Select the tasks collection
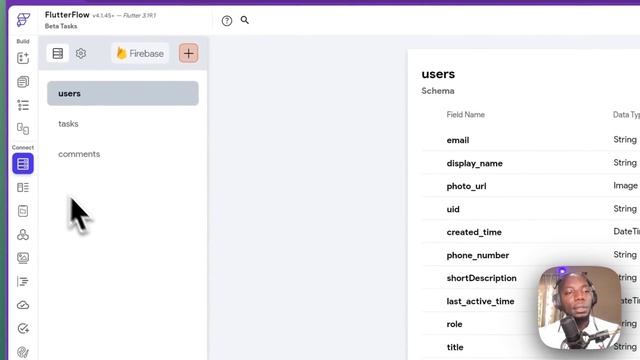640x360 pixels. coord(123,124)
